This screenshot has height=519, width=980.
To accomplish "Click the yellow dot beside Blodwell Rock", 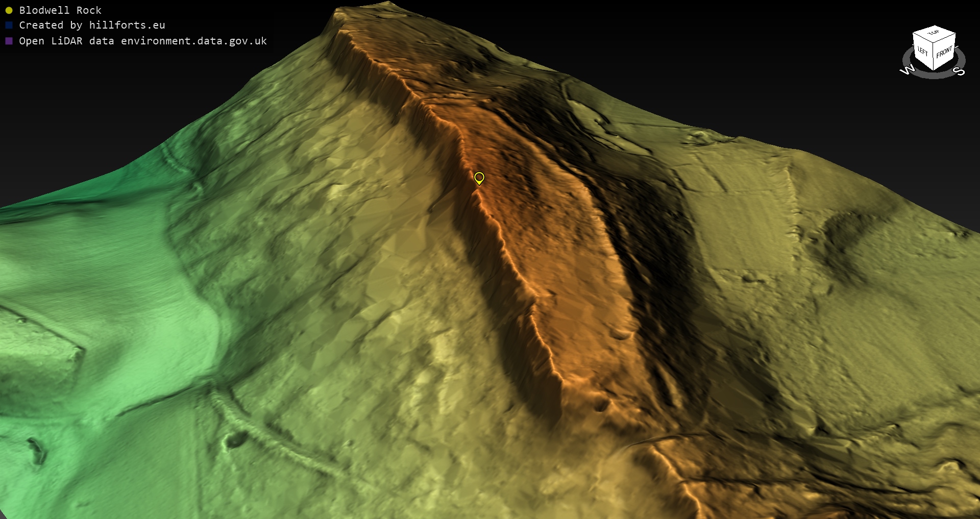I will 9,10.
